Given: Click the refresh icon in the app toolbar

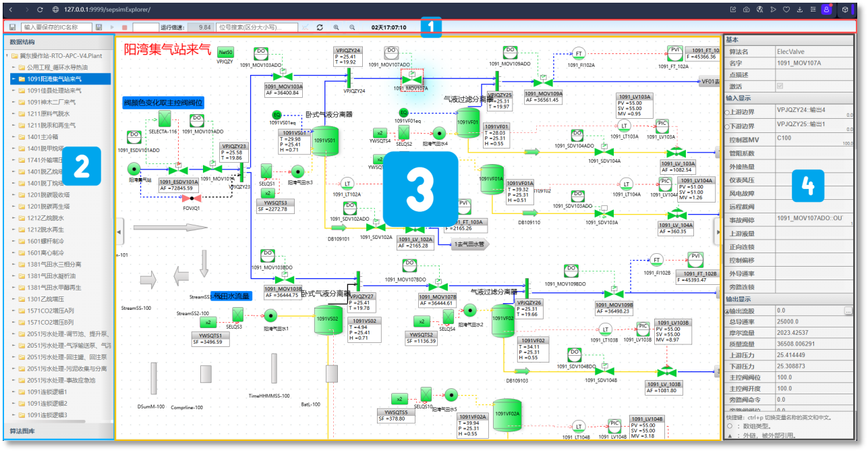Looking at the screenshot, I should 320,27.
